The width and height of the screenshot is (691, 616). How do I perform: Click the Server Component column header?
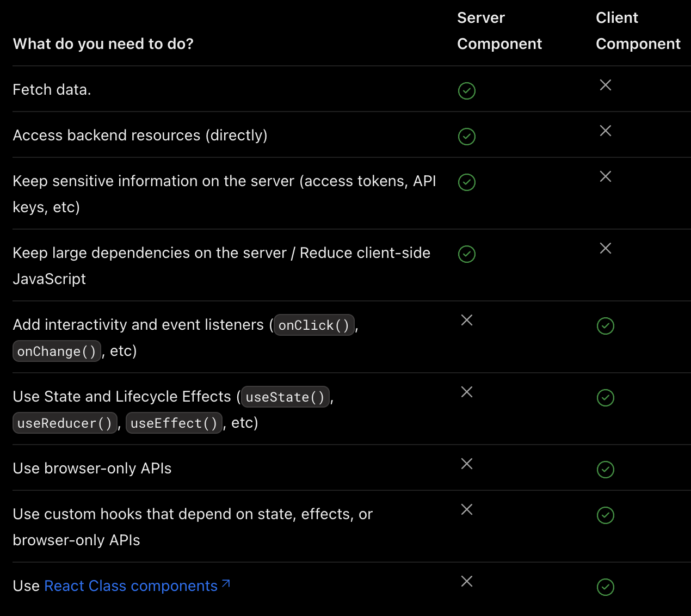[499, 30]
